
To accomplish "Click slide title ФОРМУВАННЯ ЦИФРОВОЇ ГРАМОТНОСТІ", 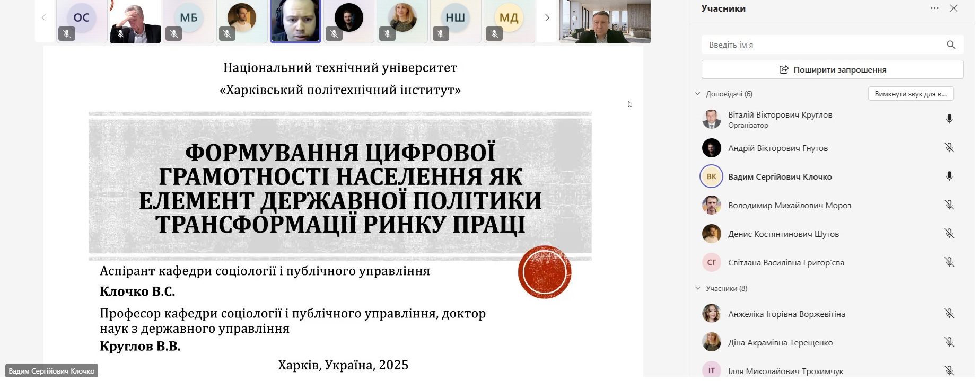I will (x=340, y=188).
